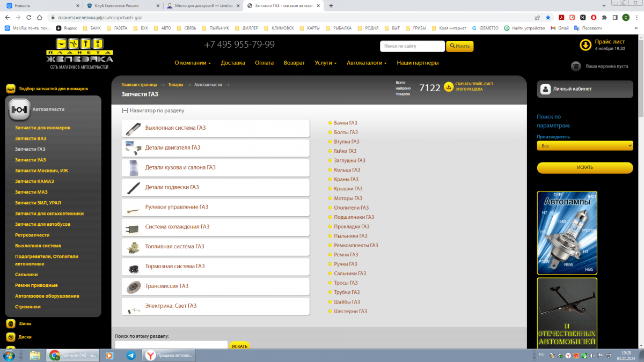The width and height of the screenshot is (644, 362).
Task: Click the Автолампы banner image
Action: 567,233
